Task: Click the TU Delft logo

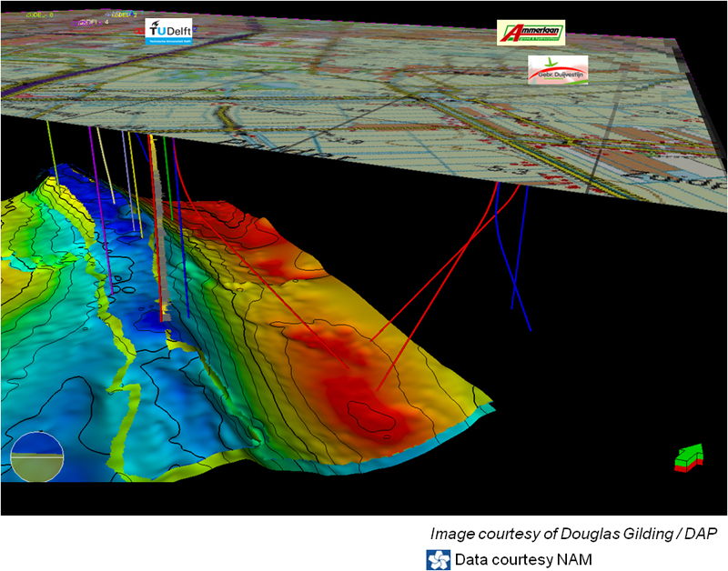Action: click(169, 34)
